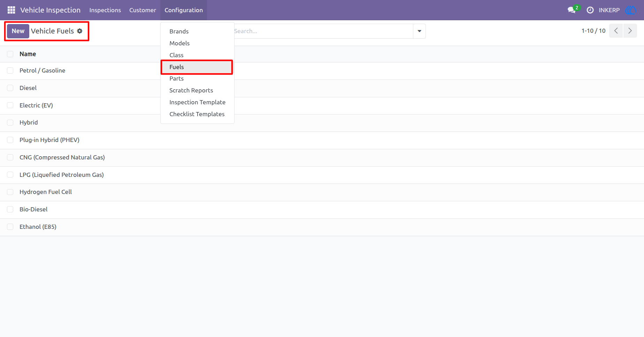
Task: Open the conversations chat icon
Action: click(x=572, y=10)
